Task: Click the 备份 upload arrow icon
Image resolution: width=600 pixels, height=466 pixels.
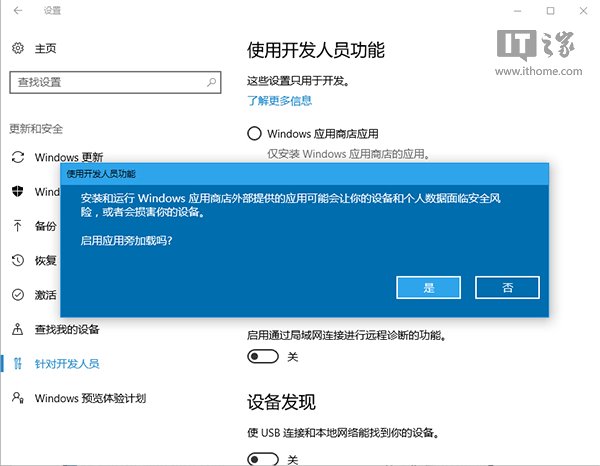Action: 18,226
